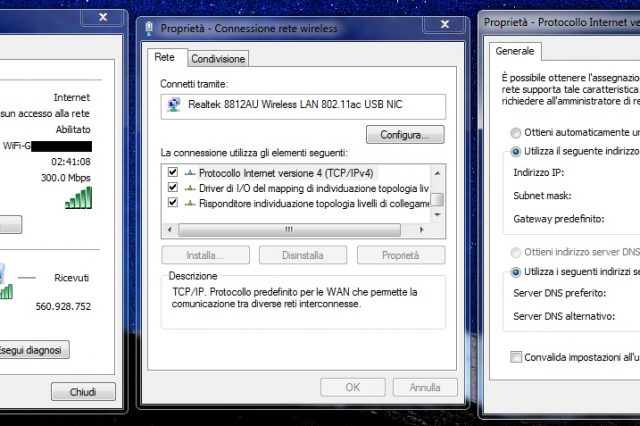640x426 pixels.
Task: Close the Proprietà Connessione rete wireless dialog
Action: tap(444, 24)
